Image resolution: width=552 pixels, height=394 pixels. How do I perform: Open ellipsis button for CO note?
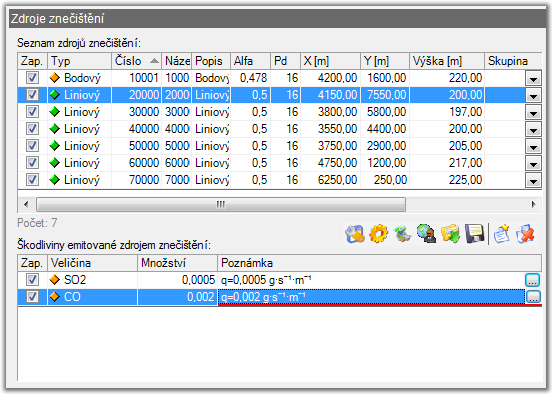tap(533, 297)
